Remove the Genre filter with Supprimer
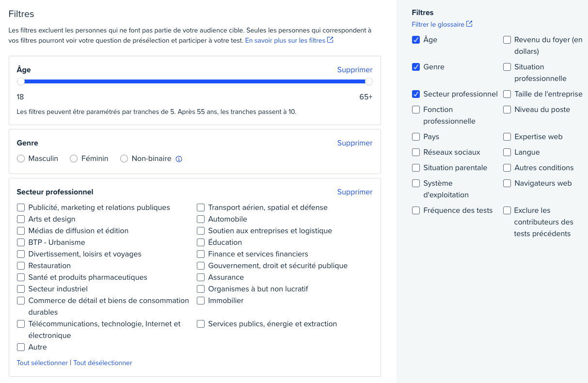Image resolution: width=588 pixels, height=383 pixels. (355, 143)
